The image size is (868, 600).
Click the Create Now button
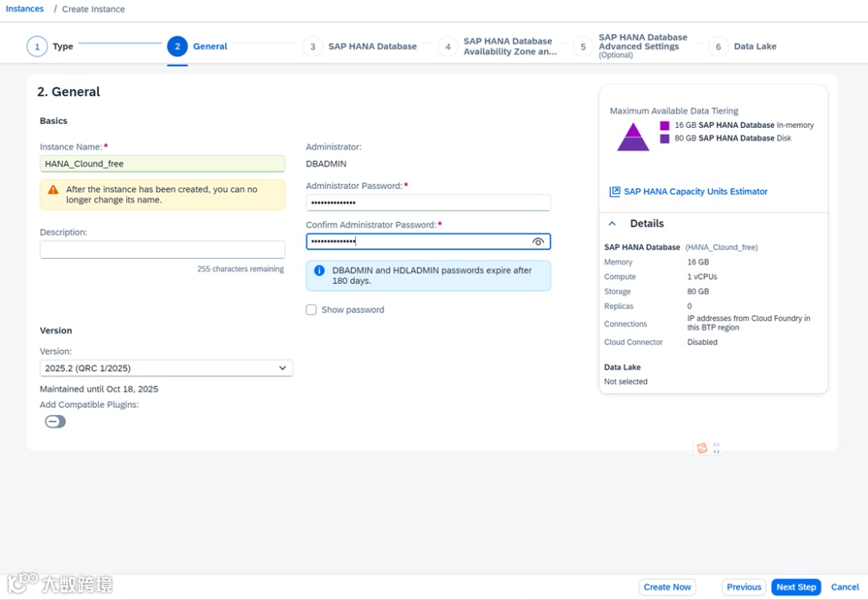(667, 586)
